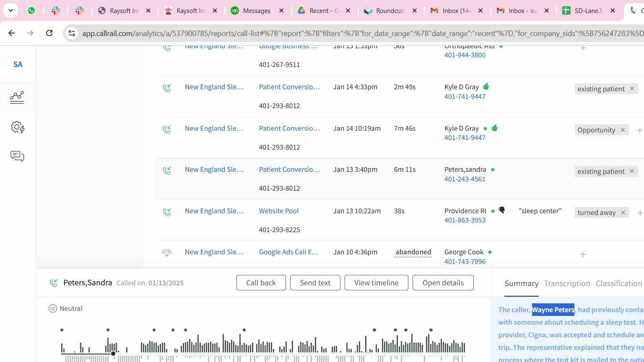Click highlighted name Wayne Peters in summary
The image size is (644, 362).
tap(553, 310)
